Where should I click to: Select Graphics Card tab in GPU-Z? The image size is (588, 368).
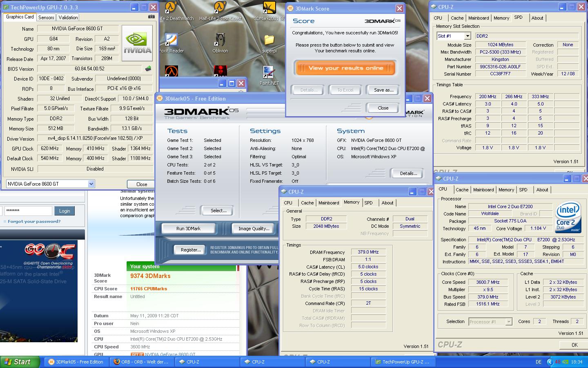[20, 17]
